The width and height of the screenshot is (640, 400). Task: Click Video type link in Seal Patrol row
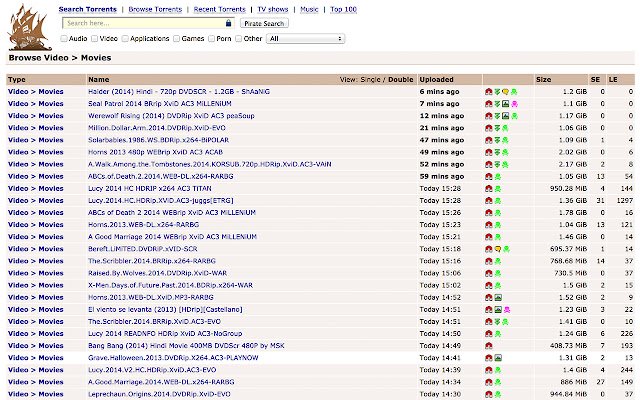pos(18,104)
